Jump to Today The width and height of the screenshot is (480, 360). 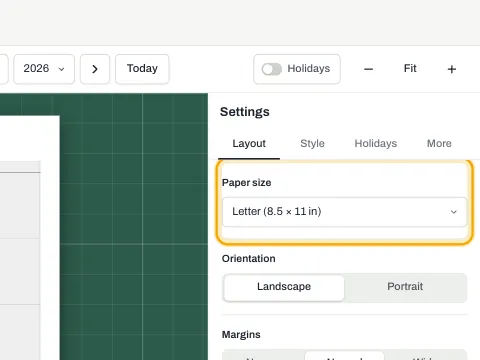click(142, 69)
